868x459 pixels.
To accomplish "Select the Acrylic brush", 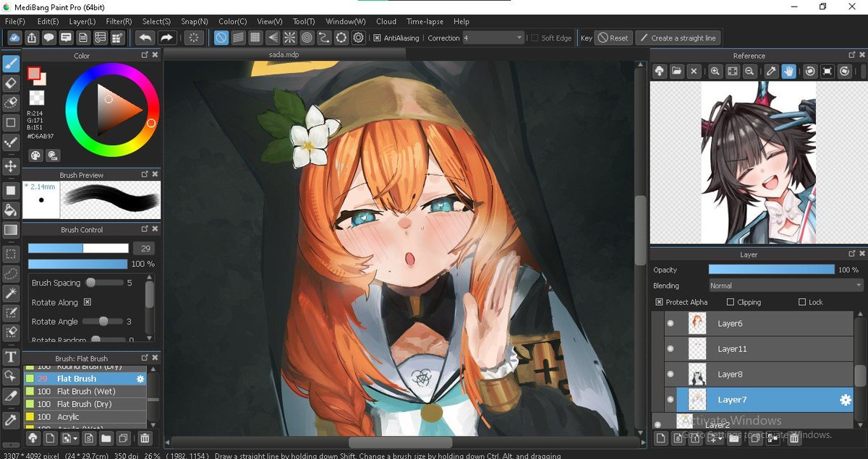I will [85, 416].
